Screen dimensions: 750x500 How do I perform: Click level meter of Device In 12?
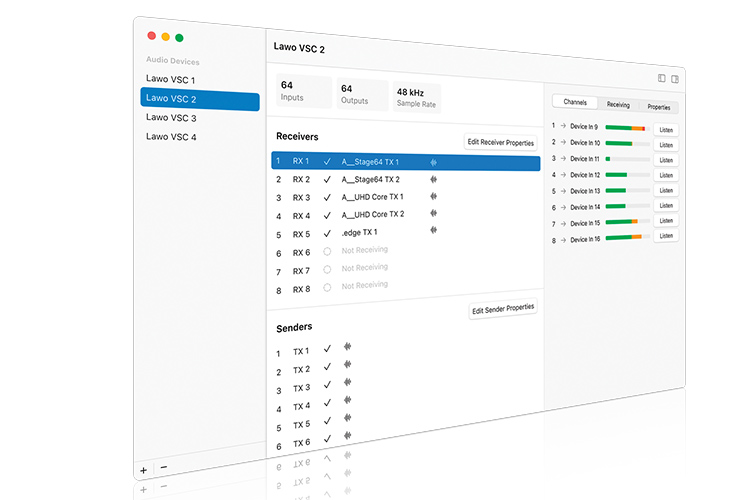tap(627, 175)
